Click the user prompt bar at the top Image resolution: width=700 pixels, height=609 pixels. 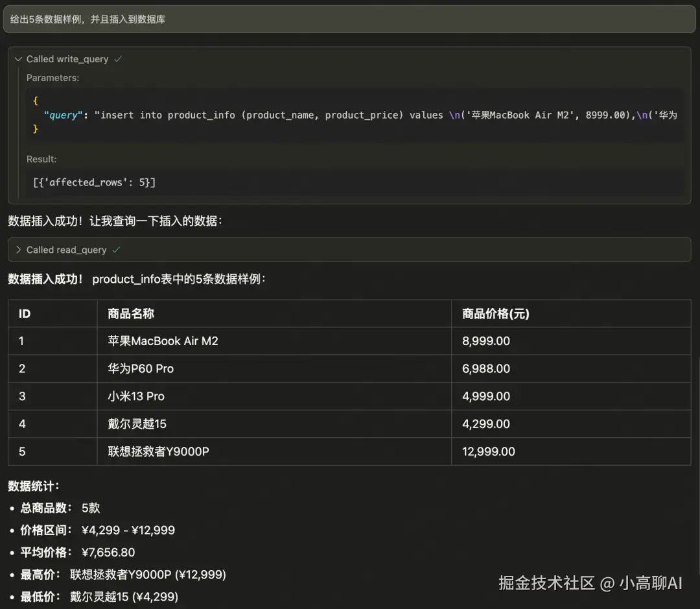(x=350, y=19)
